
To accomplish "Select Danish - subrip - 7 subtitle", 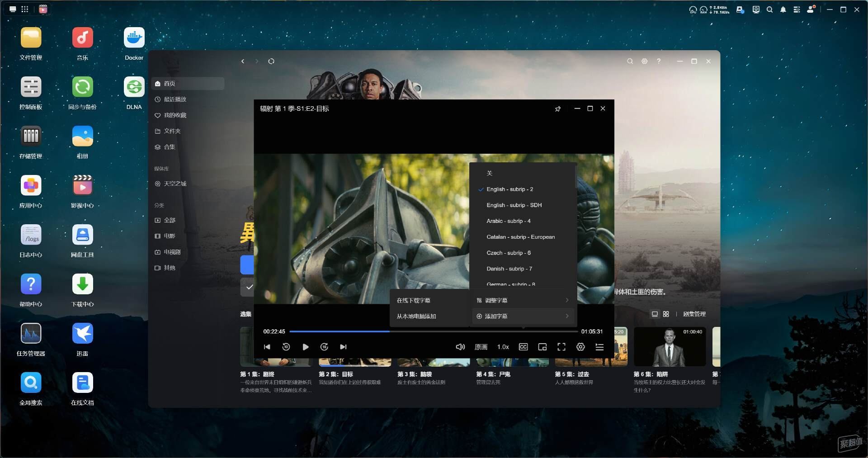I will (x=523, y=269).
